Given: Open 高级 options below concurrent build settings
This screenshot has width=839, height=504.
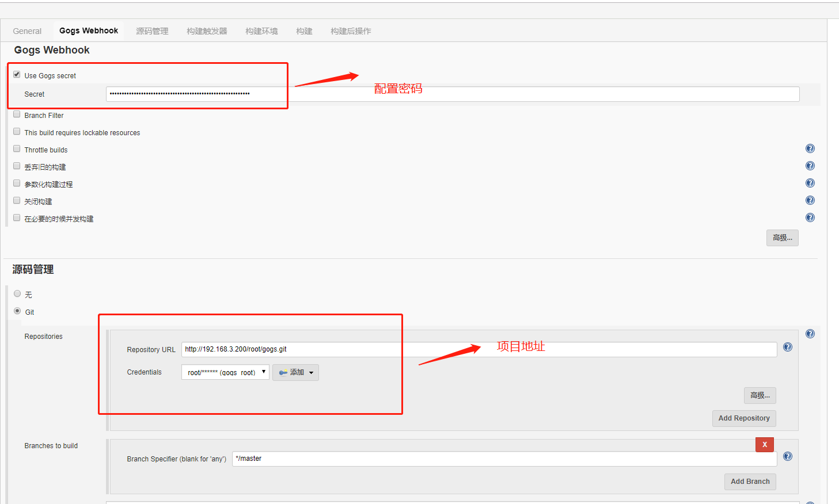Looking at the screenshot, I should point(782,238).
